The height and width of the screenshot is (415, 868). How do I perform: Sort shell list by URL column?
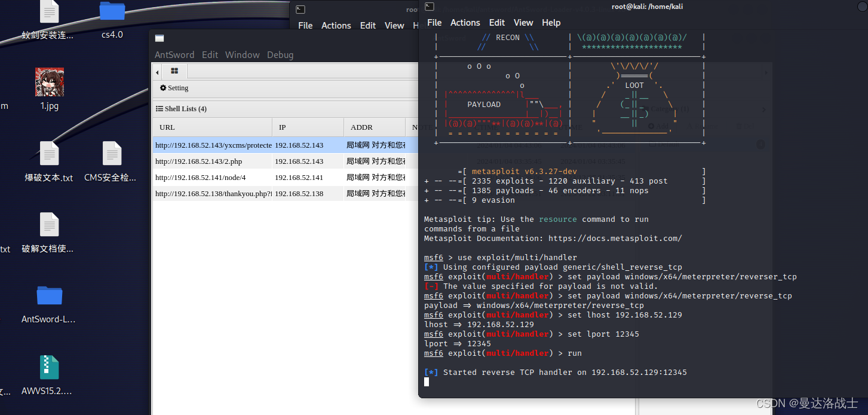click(213, 127)
